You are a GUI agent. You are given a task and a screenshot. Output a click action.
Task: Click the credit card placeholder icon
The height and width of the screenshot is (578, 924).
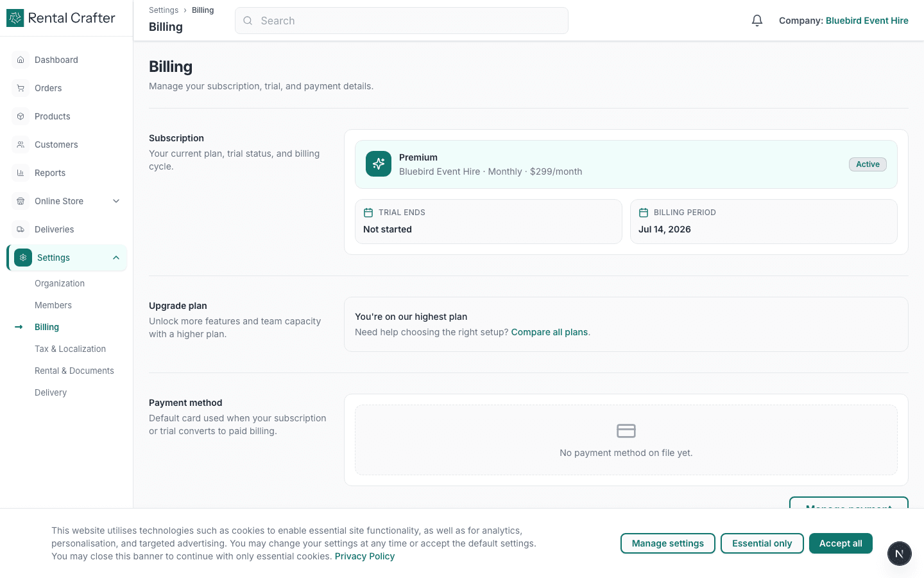point(626,431)
